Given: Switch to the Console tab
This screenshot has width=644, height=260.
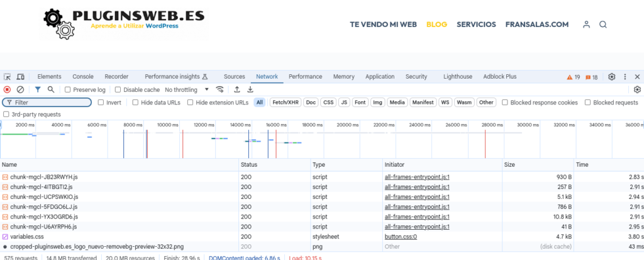Looking at the screenshot, I should [x=83, y=77].
